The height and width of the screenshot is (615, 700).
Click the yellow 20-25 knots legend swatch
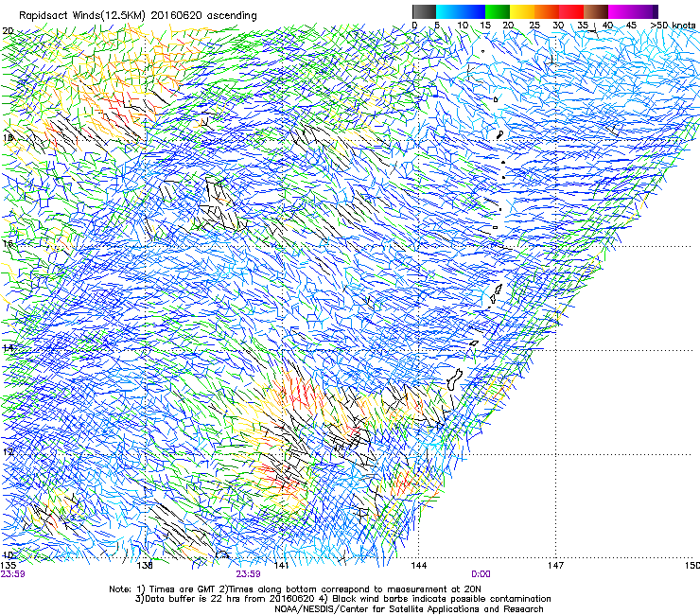[x=522, y=11]
